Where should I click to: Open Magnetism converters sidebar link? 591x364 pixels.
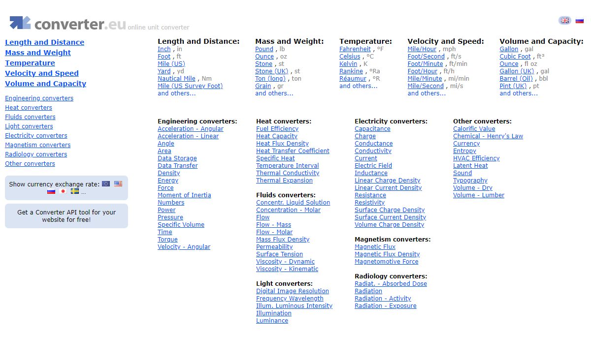(37, 145)
